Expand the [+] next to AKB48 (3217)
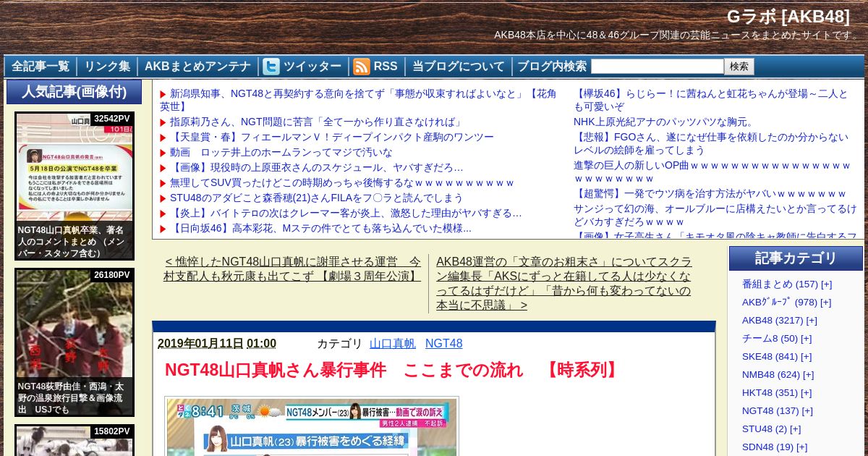This screenshot has width=868, height=456. coord(812,321)
